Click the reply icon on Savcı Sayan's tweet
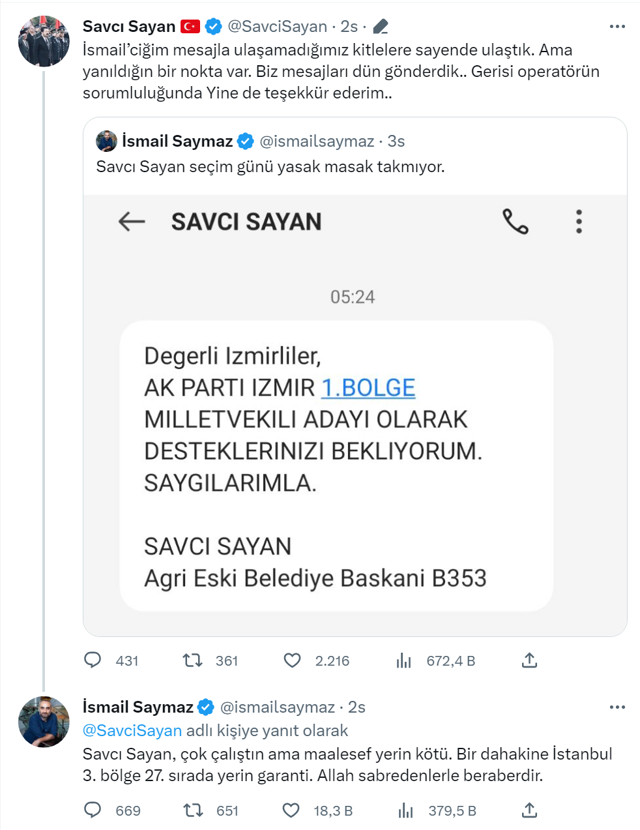This screenshot has height=830, width=640. point(93,660)
